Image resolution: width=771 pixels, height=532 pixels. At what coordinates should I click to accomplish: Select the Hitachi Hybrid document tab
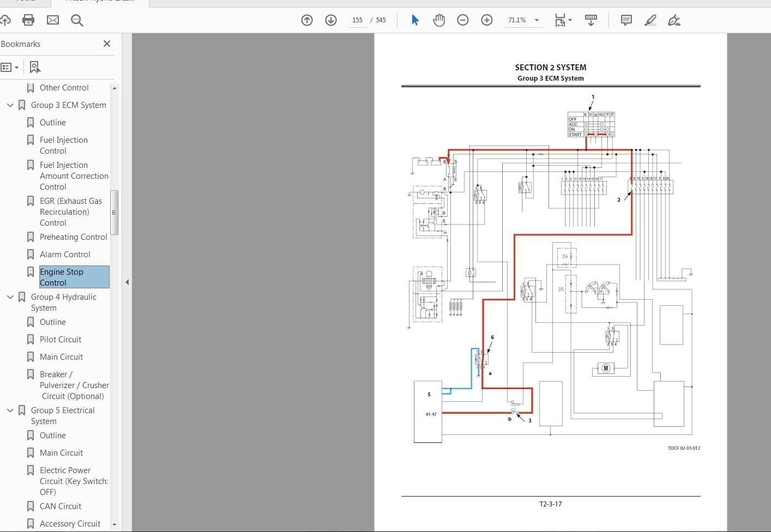(99, 2)
